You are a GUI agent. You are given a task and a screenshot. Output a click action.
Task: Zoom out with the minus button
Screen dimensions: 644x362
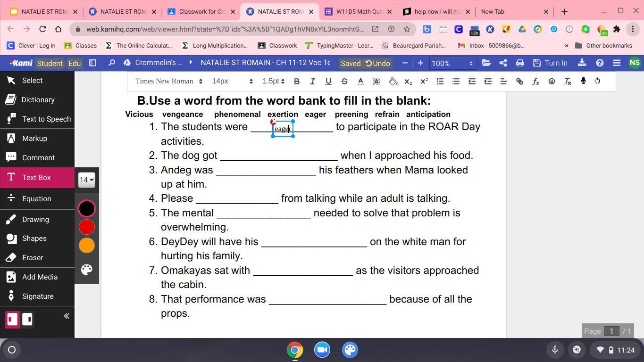[x=405, y=63]
